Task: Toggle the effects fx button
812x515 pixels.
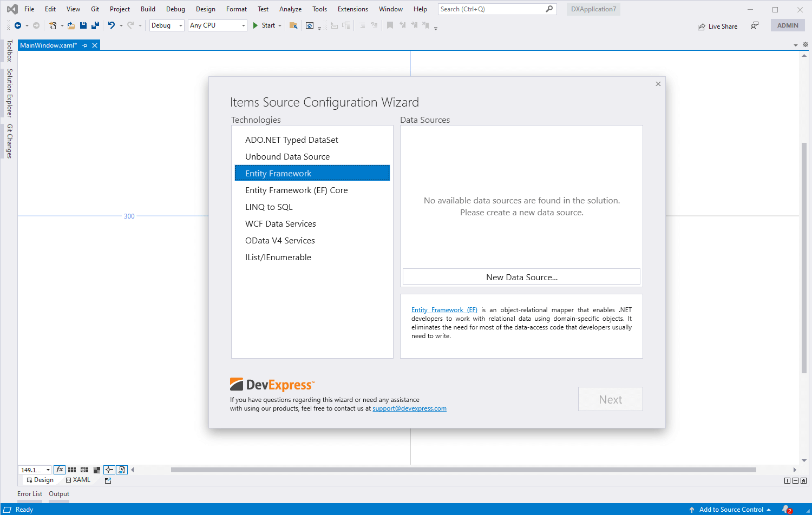Action: tap(60, 470)
